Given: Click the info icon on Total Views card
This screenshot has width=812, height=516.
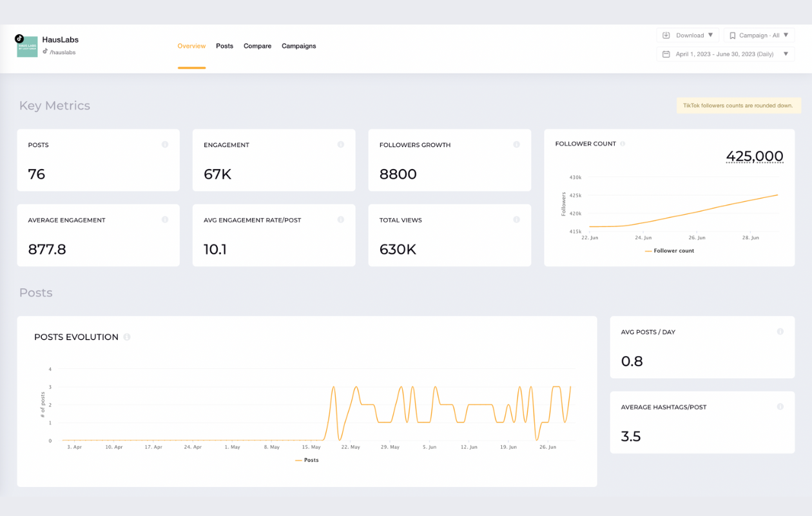Looking at the screenshot, I should (516, 220).
